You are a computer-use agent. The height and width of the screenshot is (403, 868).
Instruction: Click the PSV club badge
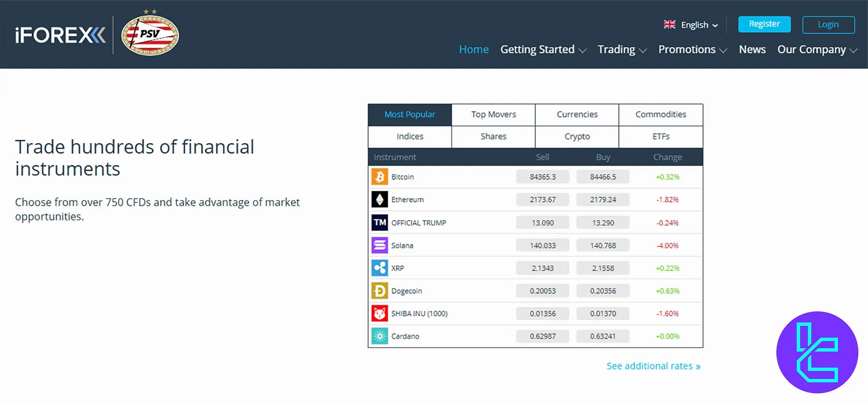click(150, 33)
